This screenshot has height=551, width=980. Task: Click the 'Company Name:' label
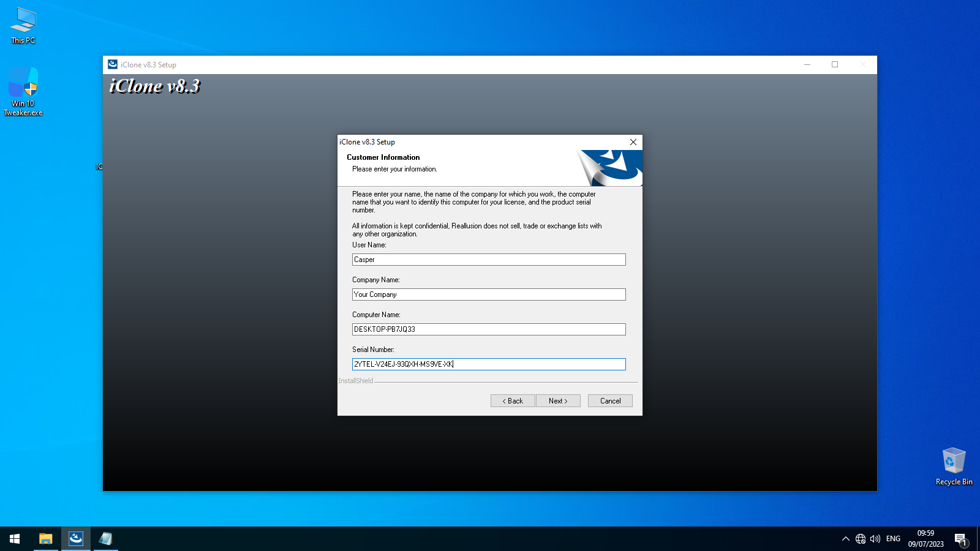point(376,280)
